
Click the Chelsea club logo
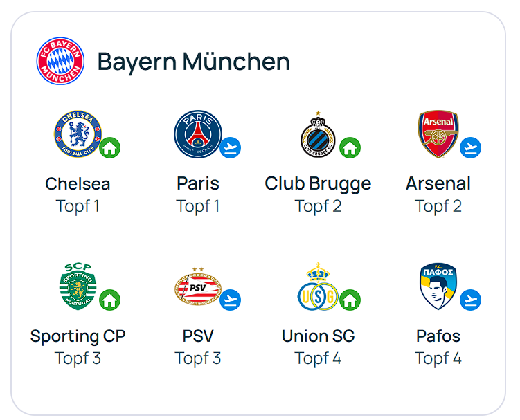click(78, 134)
